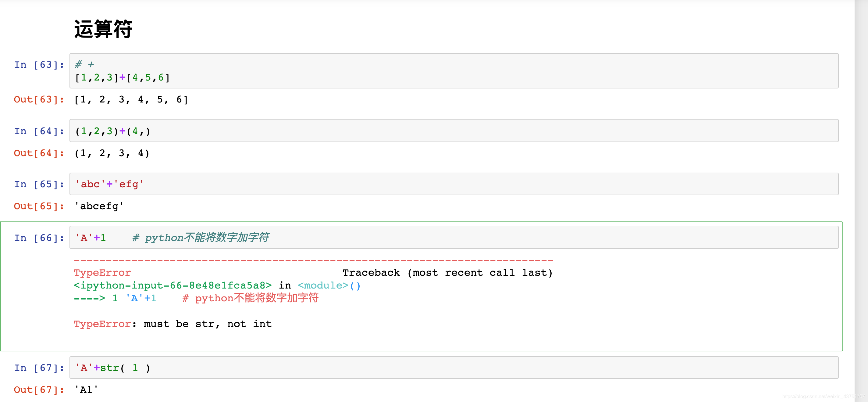Click the 'A1' output text
The height and width of the screenshot is (402, 868).
(86, 390)
